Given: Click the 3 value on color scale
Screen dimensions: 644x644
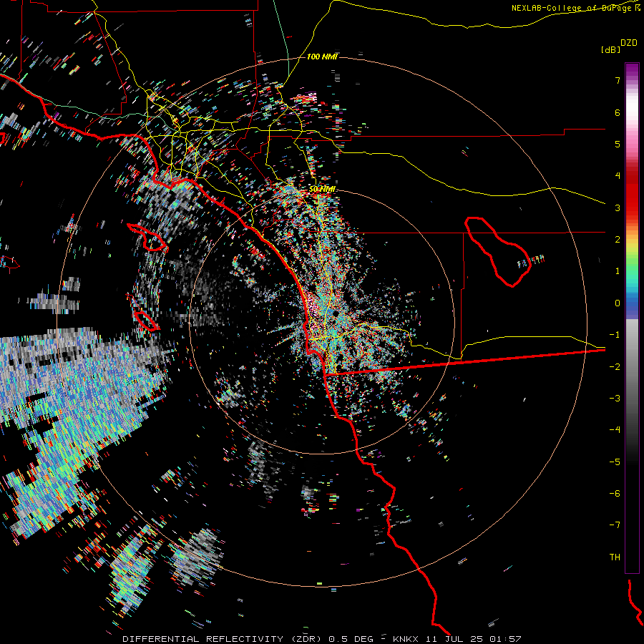Looking at the screenshot, I should coord(618,208).
